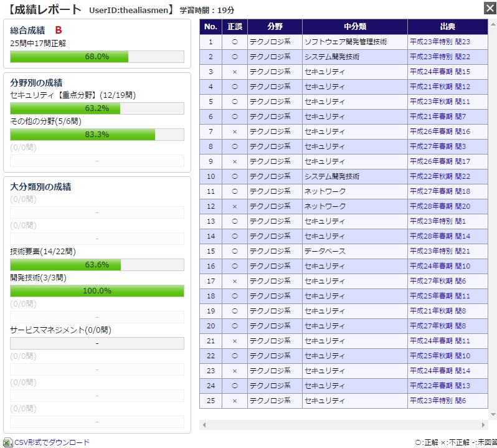Viewport: 497px width, 448px height.
Task: Open source link 平成28年春期 問20
Action: tap(440, 206)
